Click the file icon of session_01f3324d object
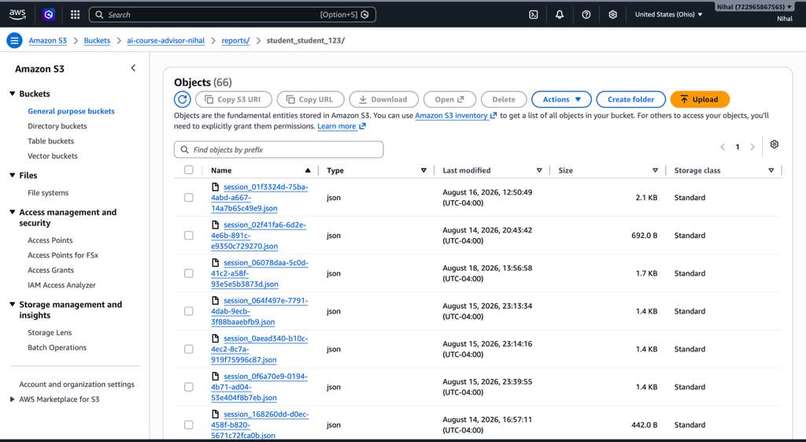Screen dimensions: 806x442 click(215, 187)
